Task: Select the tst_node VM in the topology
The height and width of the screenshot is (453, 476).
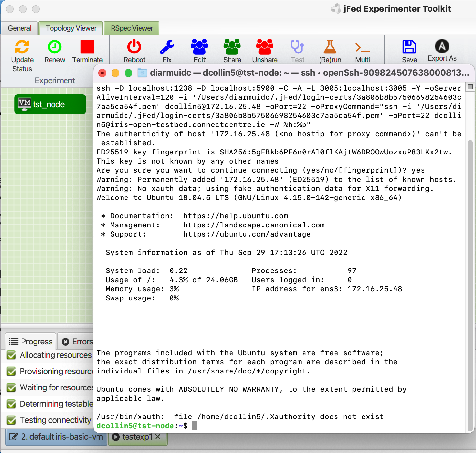Action: [x=50, y=104]
